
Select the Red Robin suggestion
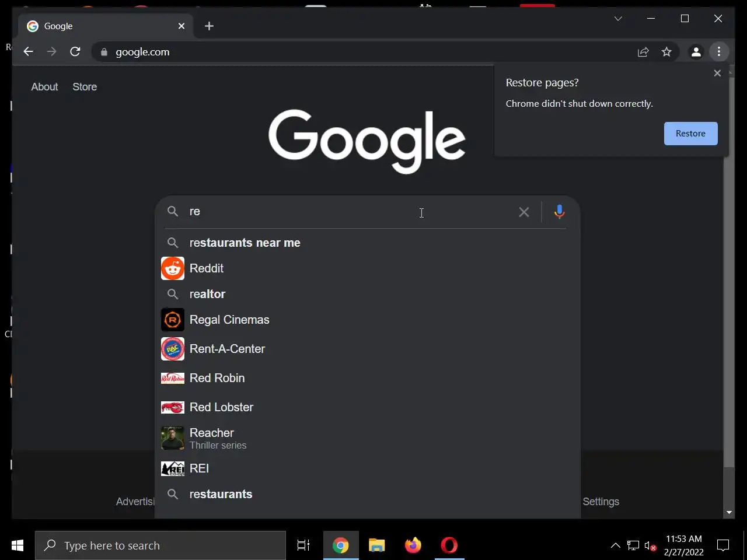coord(368,378)
